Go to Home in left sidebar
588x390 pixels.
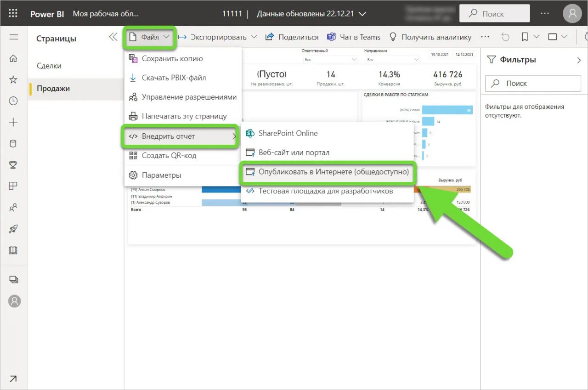click(x=13, y=58)
